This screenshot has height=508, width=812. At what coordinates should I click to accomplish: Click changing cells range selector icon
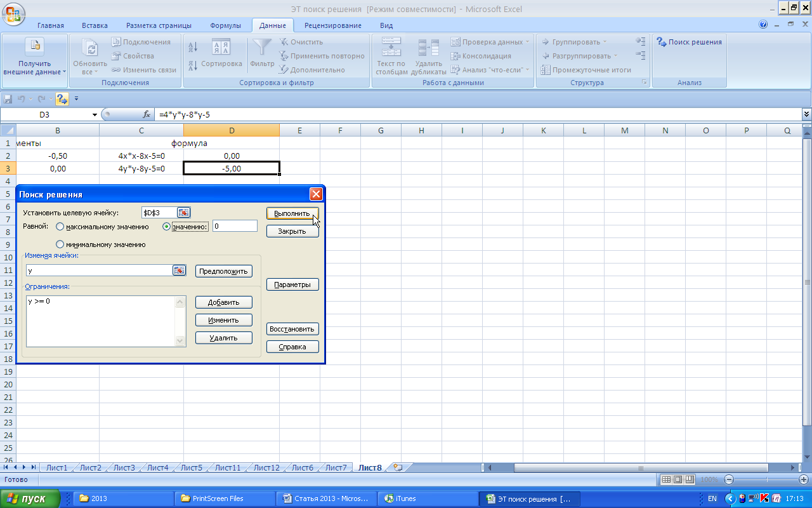[x=179, y=271]
